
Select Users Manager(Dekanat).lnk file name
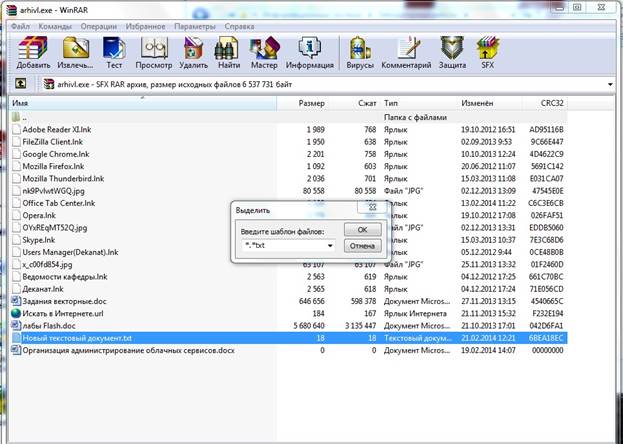click(x=70, y=252)
